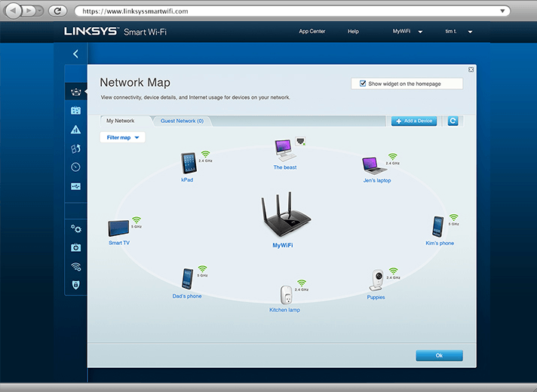Open Media Prioritization sidebar icon
Screen dimensions: 537x392
(x=75, y=149)
